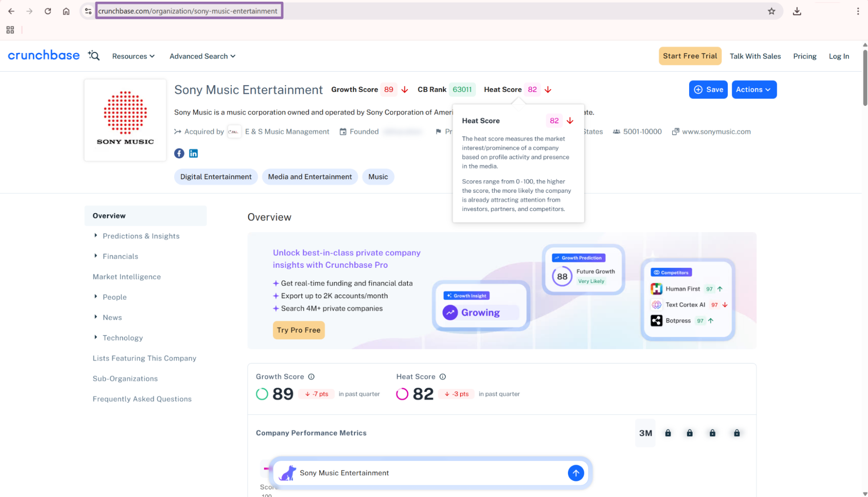Open Sony Music's LinkedIn icon
This screenshot has width=868, height=497.
[x=194, y=153]
